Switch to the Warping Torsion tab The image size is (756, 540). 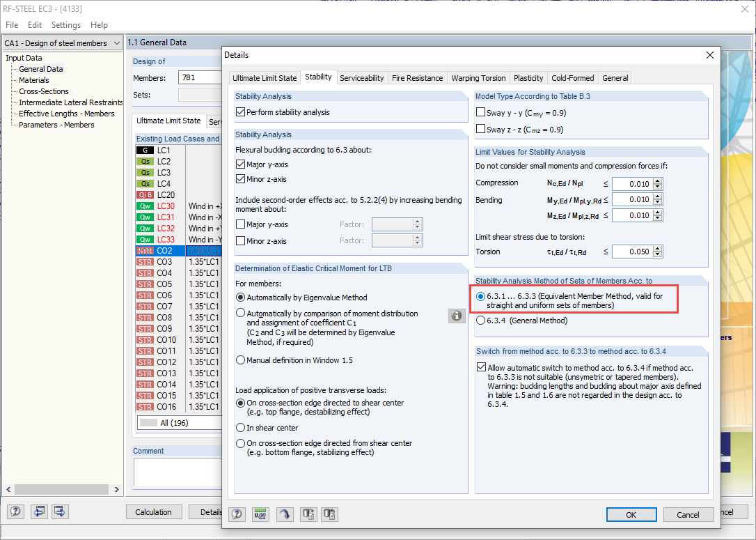pyautogui.click(x=478, y=78)
